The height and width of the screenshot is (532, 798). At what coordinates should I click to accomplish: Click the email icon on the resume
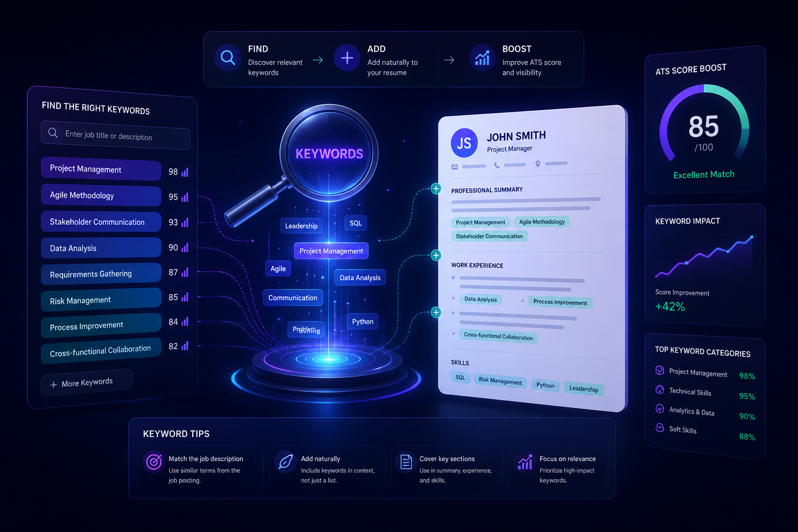click(455, 167)
